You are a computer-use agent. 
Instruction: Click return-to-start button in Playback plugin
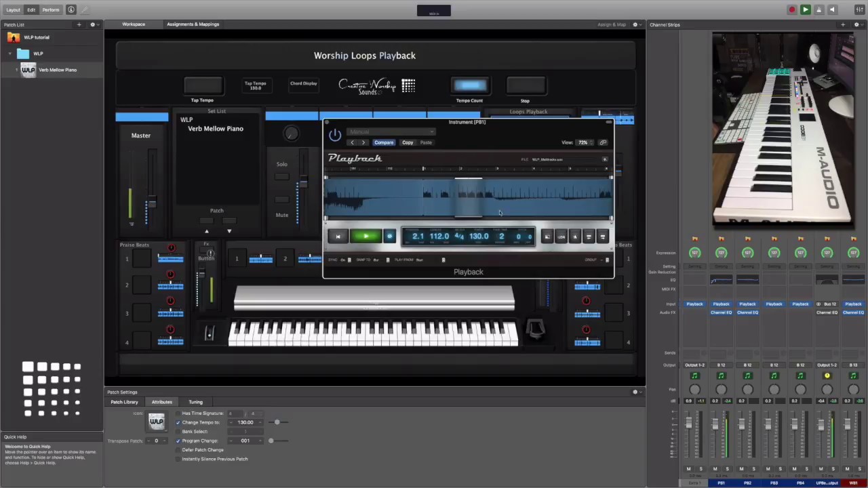pos(338,236)
